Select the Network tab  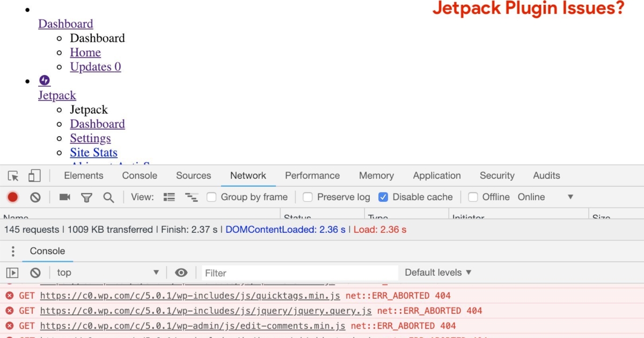(x=248, y=175)
